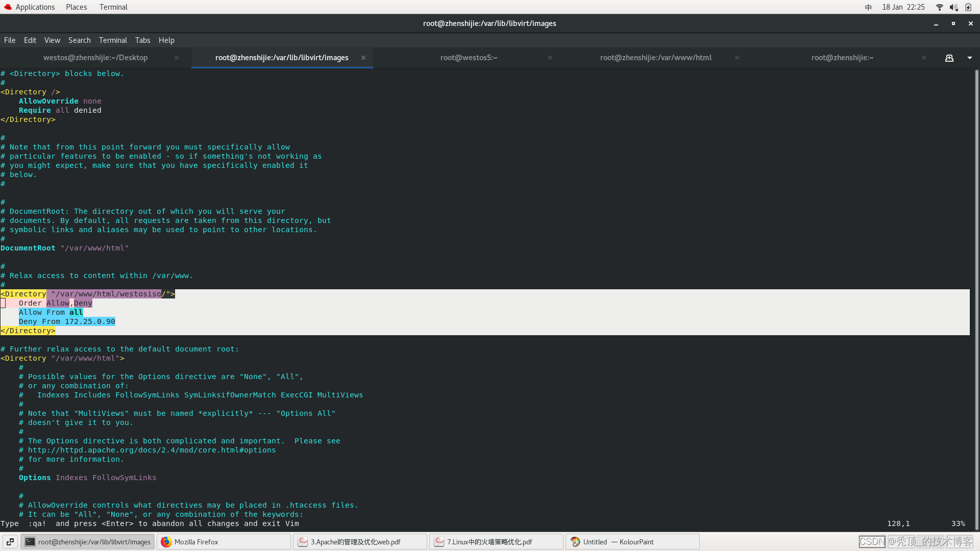Switch to root@zhenshijie:~ tab
This screenshot has height=551, width=980.
(842, 58)
